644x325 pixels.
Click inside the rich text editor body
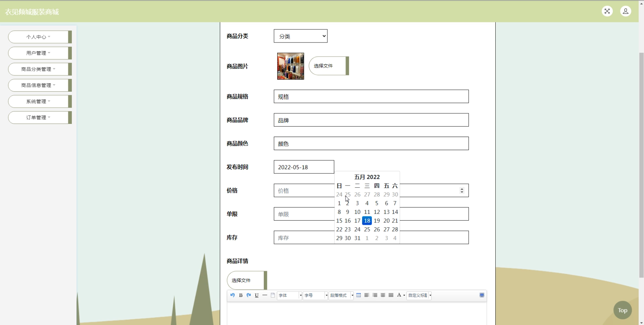(357, 313)
